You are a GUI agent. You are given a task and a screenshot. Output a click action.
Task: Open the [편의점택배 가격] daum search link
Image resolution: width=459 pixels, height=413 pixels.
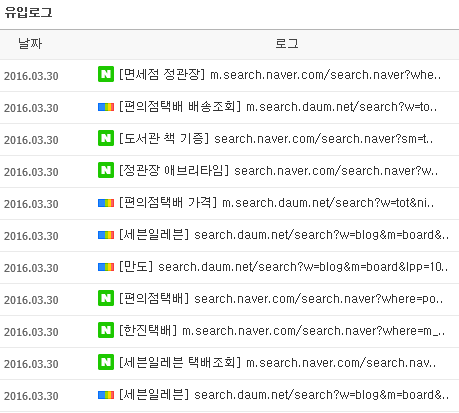277,202
